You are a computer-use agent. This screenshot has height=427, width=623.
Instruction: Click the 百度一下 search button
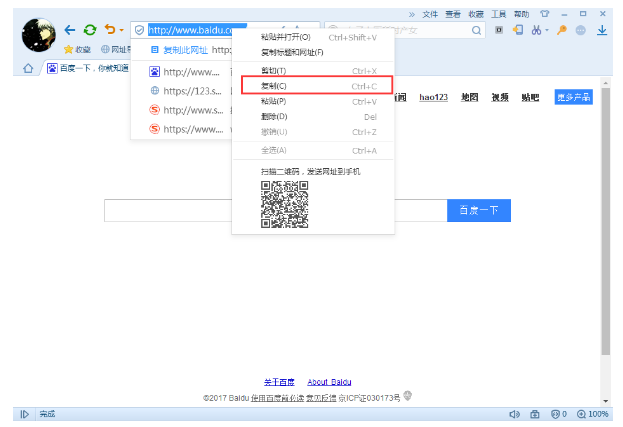[479, 211]
